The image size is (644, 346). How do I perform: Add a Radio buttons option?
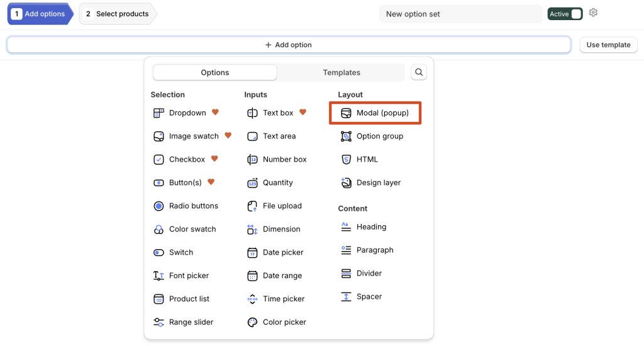(x=186, y=206)
